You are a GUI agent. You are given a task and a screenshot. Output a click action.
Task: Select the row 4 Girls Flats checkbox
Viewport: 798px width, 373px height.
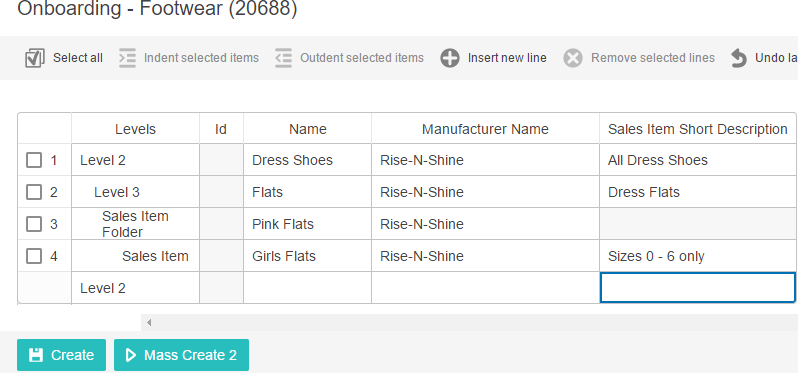pos(34,256)
